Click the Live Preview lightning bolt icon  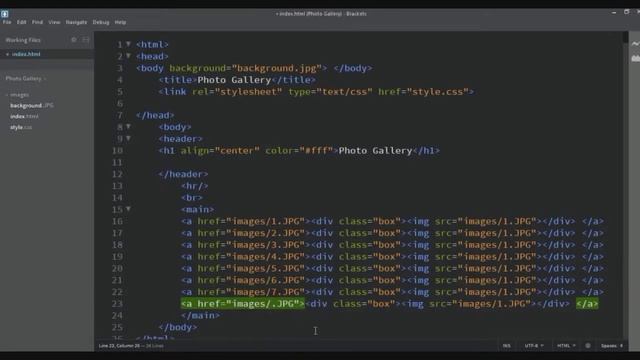pyautogui.click(x=636, y=44)
